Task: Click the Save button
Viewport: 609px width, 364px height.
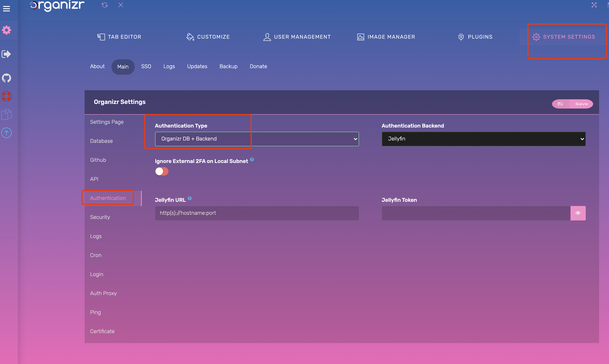Action: click(x=572, y=104)
